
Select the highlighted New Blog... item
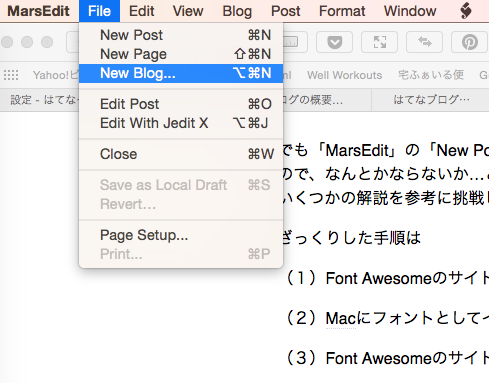(x=181, y=73)
